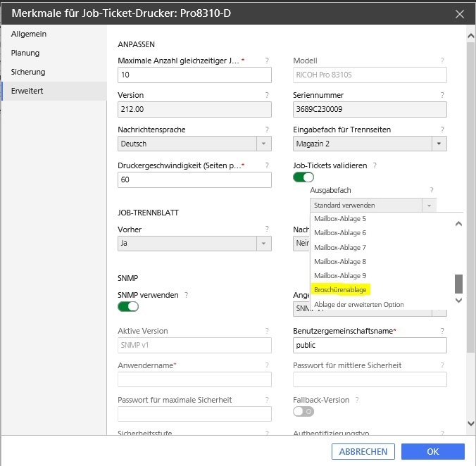Click the Ausgabefach list scrollbar thumb
The height and width of the screenshot is (466, 476).
coord(458,284)
